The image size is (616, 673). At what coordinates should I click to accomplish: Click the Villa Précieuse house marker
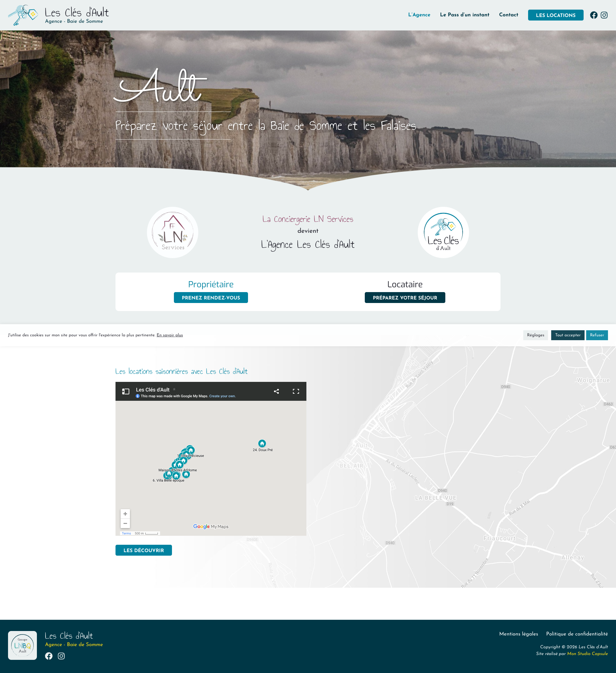pos(190,450)
